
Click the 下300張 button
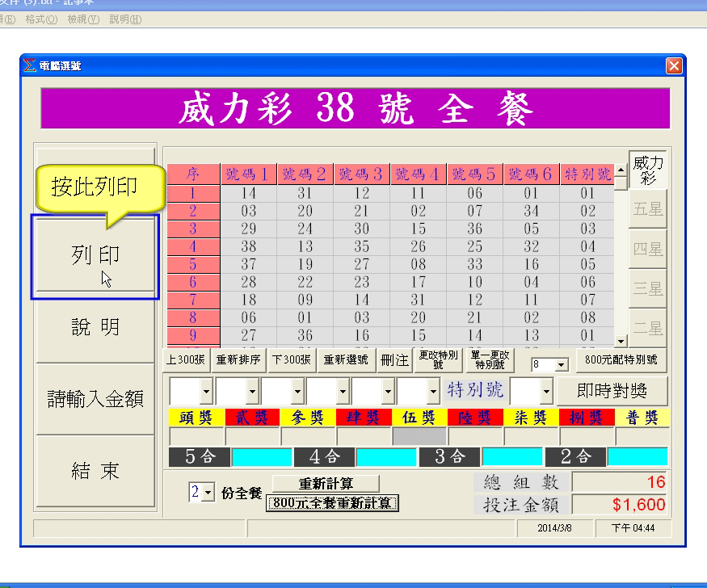291,360
